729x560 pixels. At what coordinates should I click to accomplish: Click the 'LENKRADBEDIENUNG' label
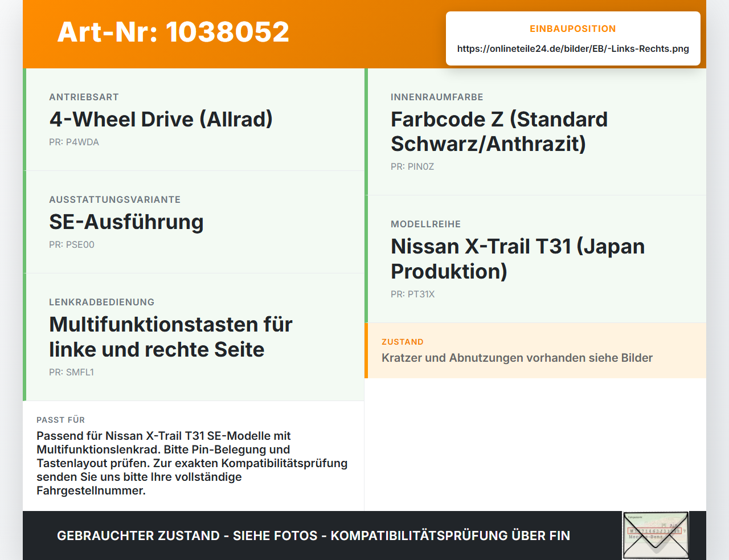pyautogui.click(x=101, y=302)
